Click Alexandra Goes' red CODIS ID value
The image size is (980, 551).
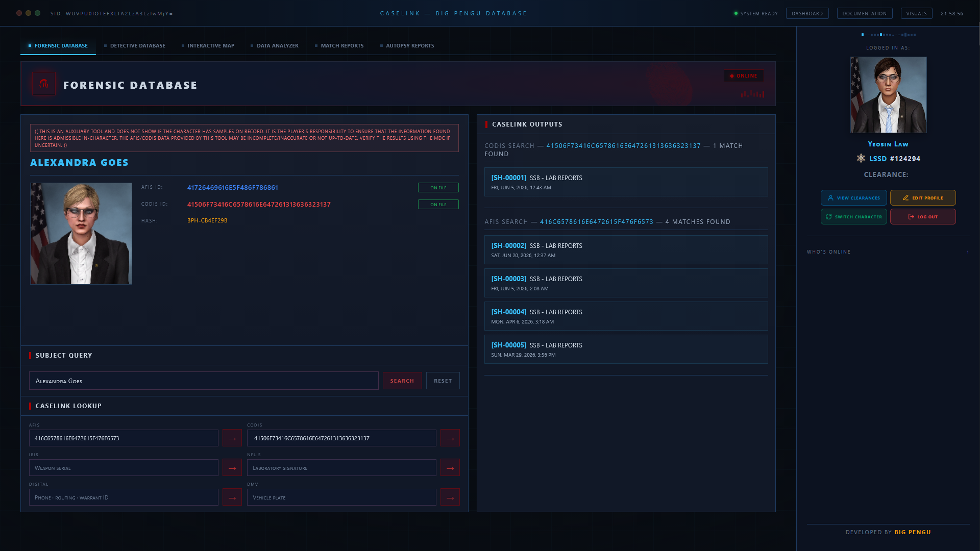click(259, 205)
